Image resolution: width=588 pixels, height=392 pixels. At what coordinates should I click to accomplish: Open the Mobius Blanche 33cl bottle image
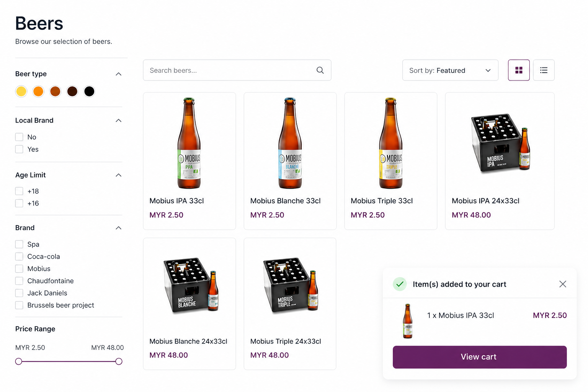click(x=290, y=143)
